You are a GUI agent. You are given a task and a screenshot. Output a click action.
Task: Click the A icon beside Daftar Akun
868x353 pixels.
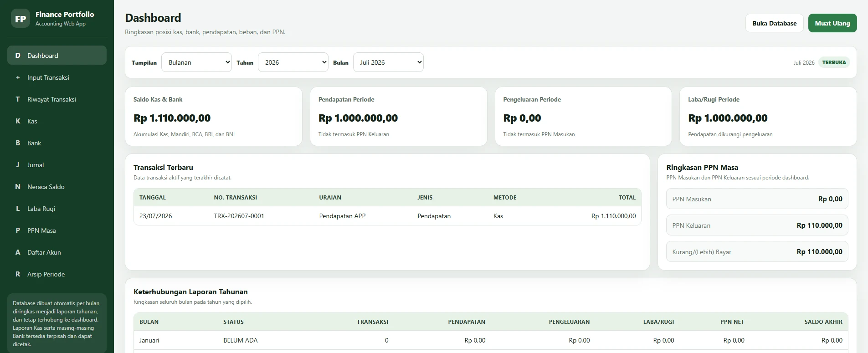[x=18, y=252]
